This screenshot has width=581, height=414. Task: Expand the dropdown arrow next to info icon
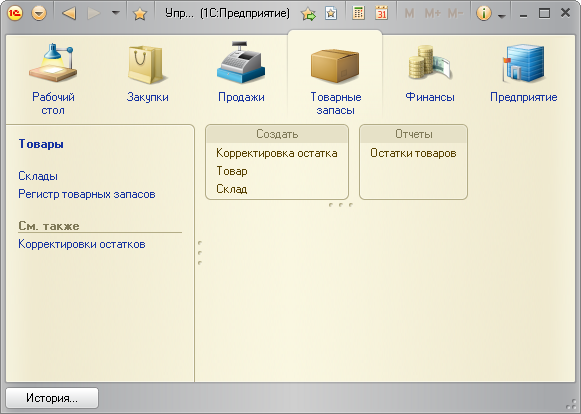(502, 16)
